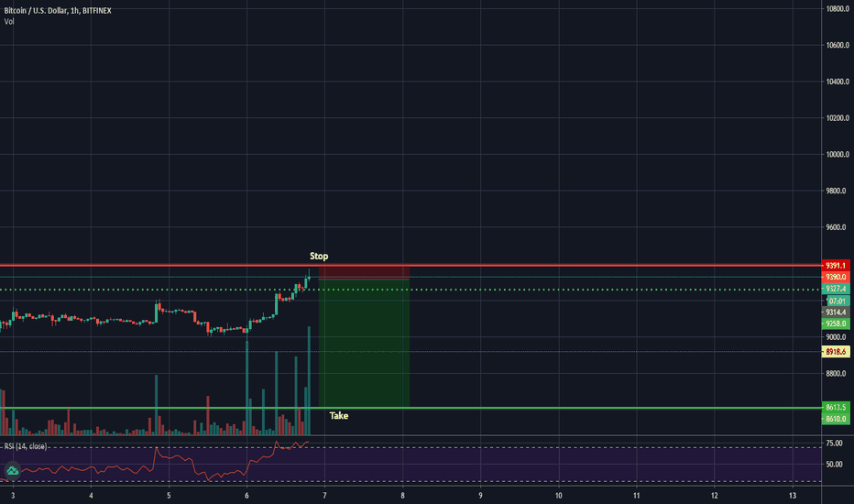Click the yellow 8918.6 price tag
The width and height of the screenshot is (854, 504).
coord(836,352)
